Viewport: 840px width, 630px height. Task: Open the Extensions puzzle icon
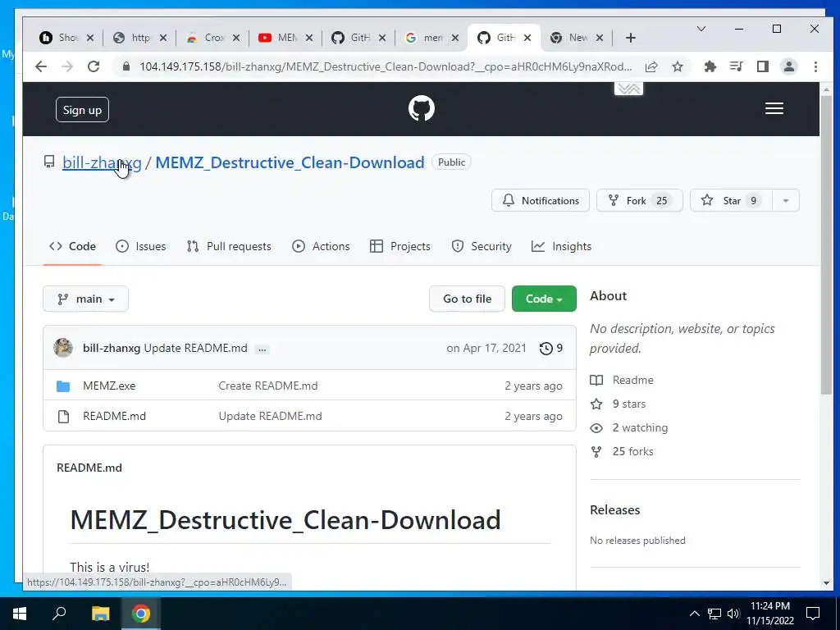click(x=710, y=66)
